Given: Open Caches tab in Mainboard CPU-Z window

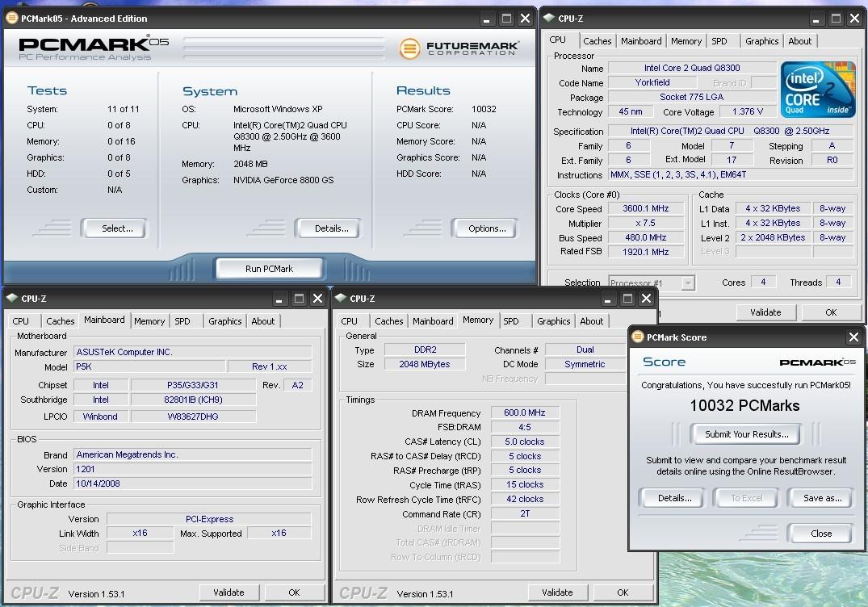Looking at the screenshot, I should (61, 321).
